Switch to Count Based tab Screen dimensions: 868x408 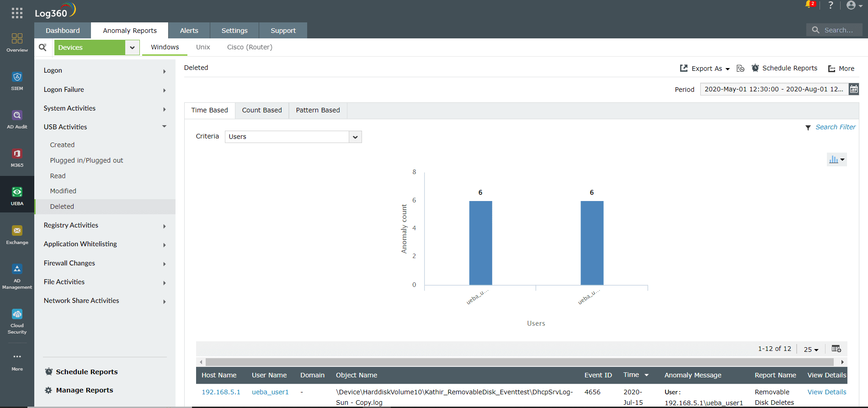[x=262, y=110]
